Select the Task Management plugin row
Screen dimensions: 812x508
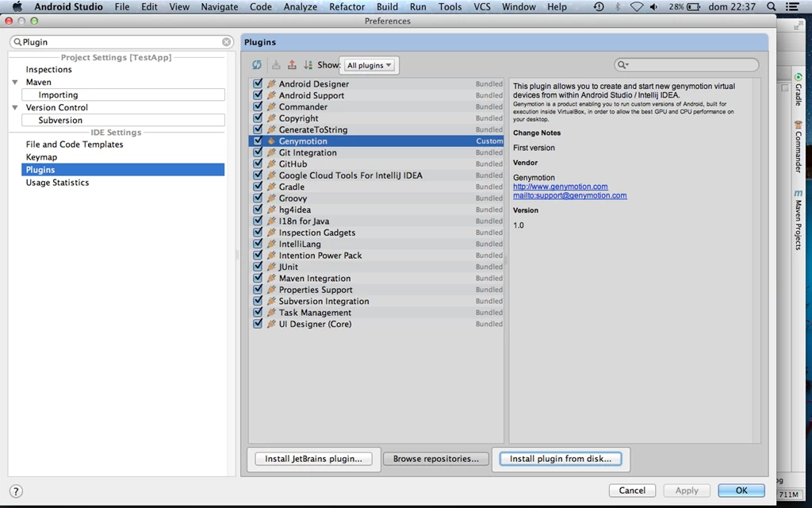tap(376, 313)
